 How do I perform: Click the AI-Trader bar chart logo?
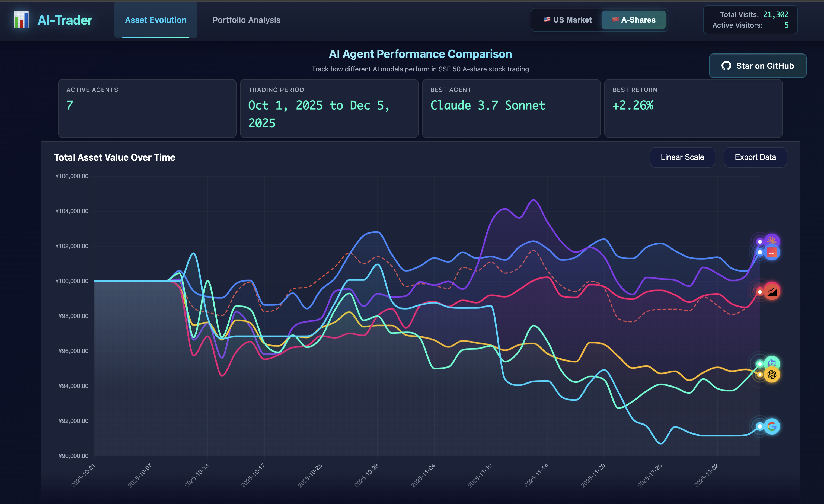click(21, 20)
